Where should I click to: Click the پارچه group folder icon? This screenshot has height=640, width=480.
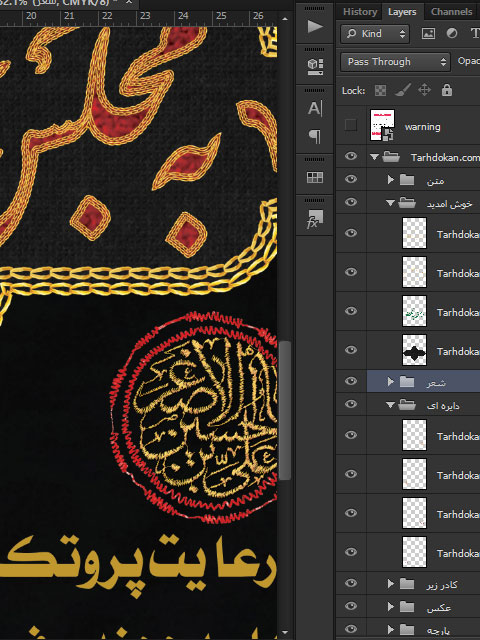407,629
